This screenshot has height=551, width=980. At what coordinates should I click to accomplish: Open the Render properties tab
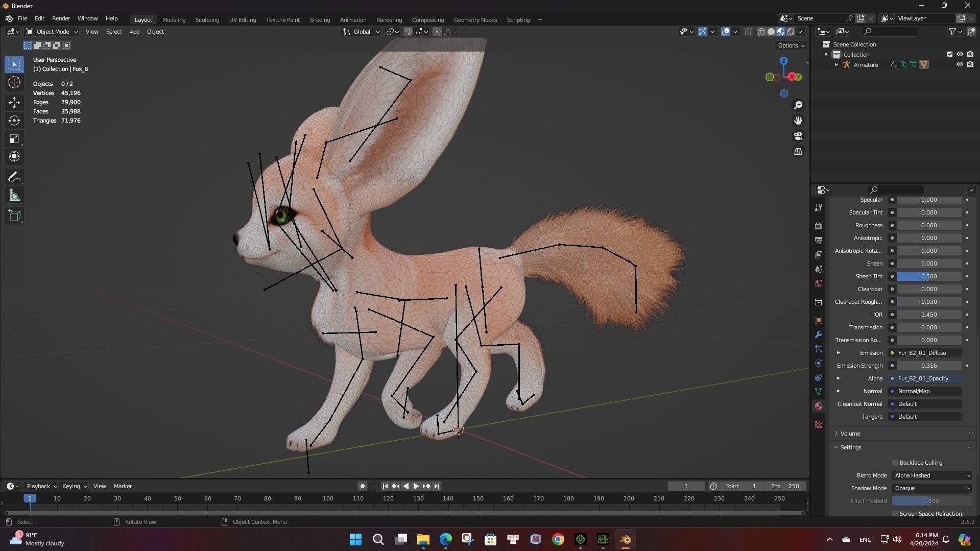tap(819, 226)
